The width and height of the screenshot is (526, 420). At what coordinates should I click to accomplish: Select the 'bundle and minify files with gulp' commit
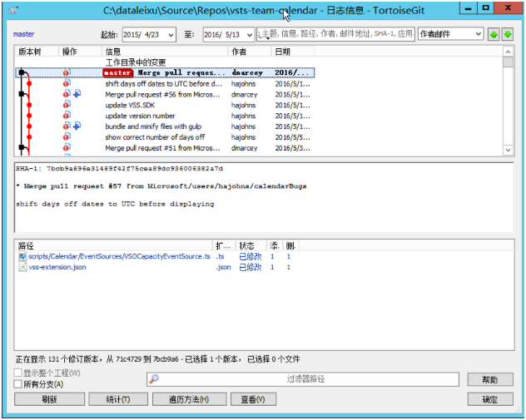pyautogui.click(x=165, y=126)
